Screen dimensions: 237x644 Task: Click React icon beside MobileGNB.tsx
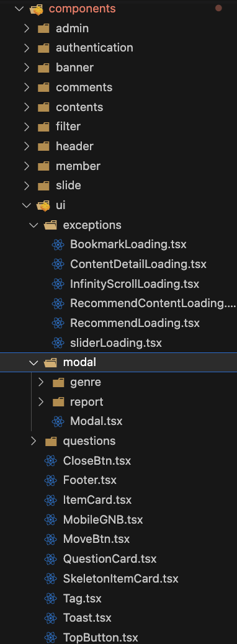[50, 520]
